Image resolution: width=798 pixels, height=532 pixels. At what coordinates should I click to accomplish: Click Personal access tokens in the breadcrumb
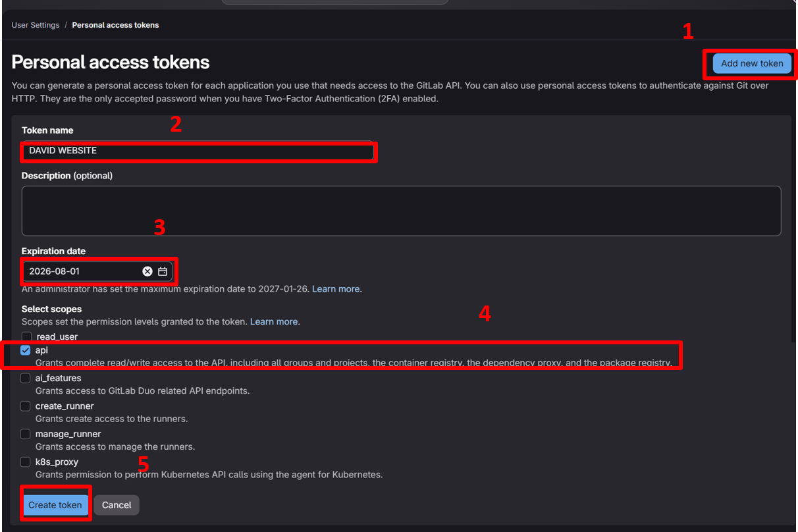tap(115, 24)
